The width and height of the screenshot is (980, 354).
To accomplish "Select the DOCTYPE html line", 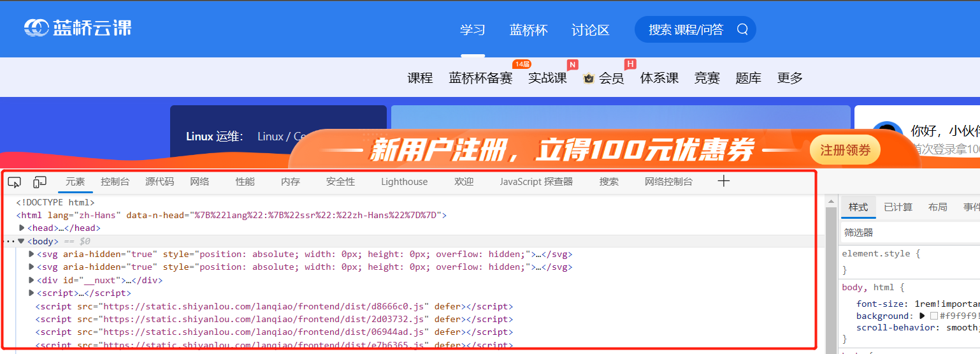I will coord(55,202).
